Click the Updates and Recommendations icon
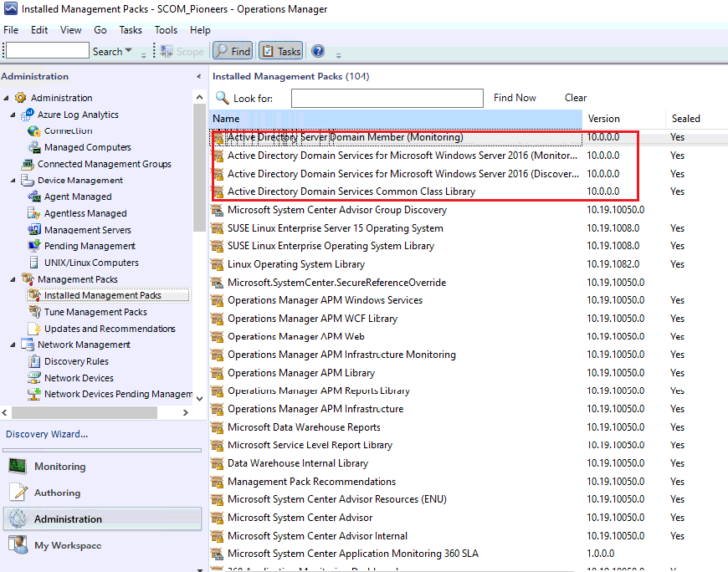Viewport: 728px width, 572px height. (34, 329)
